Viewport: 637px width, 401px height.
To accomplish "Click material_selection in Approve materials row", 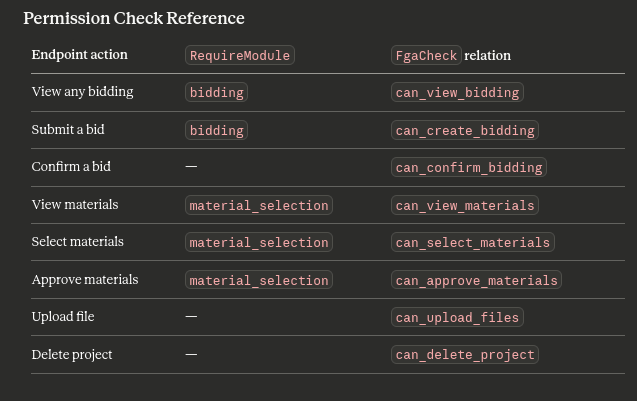I will (259, 280).
